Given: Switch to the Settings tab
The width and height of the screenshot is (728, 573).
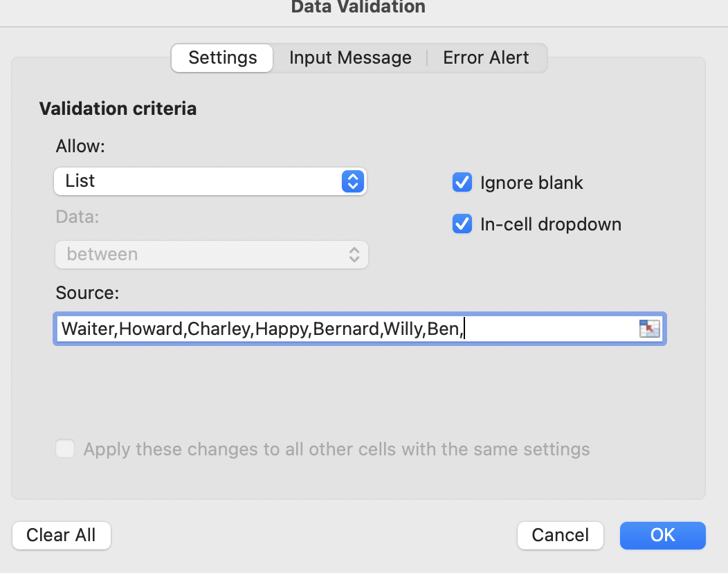Looking at the screenshot, I should point(222,58).
